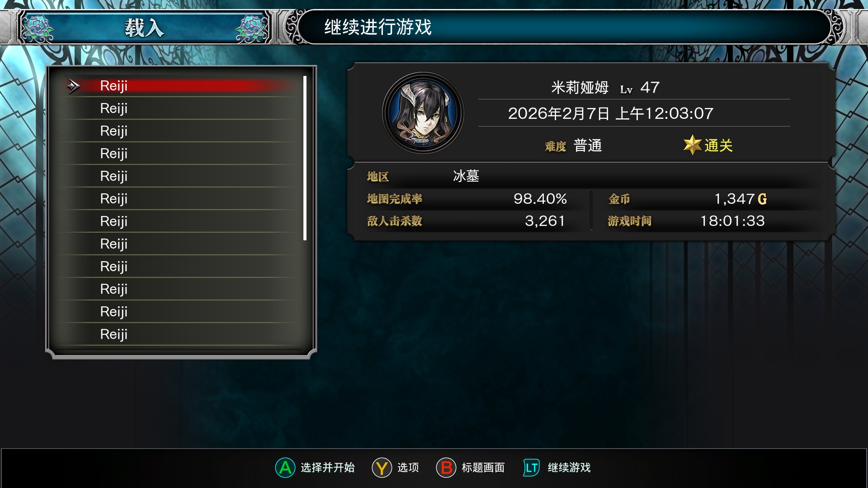Click the arrow cursor beside selected save
Image resolution: width=868 pixels, height=488 pixels.
pyautogui.click(x=73, y=86)
